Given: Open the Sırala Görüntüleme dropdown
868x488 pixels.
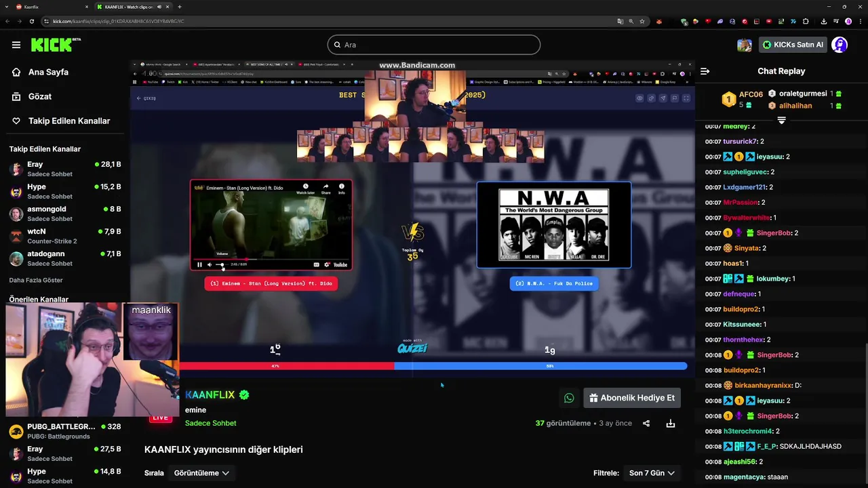Looking at the screenshot, I should pos(201,473).
